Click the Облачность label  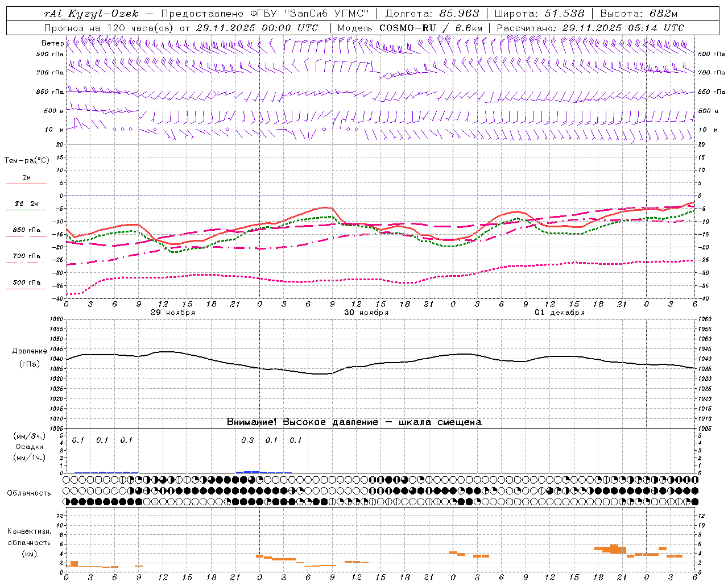click(29, 493)
